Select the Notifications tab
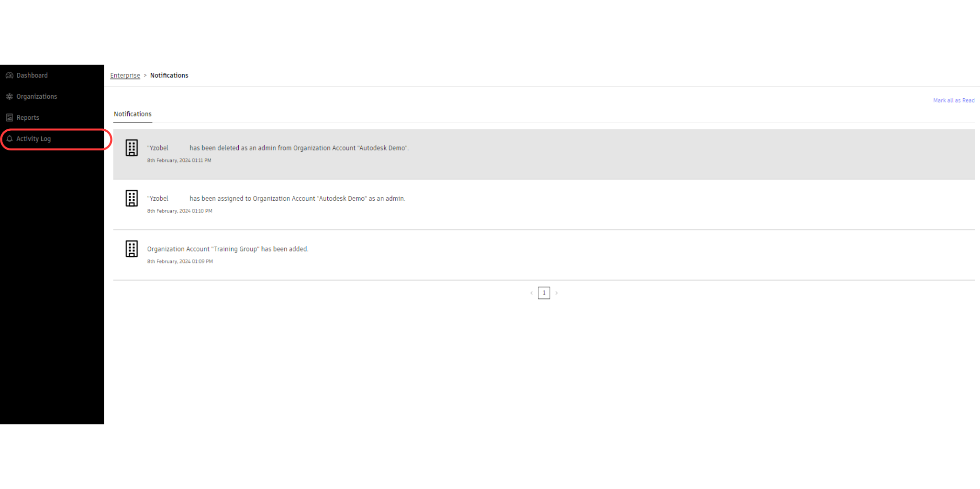 (133, 114)
